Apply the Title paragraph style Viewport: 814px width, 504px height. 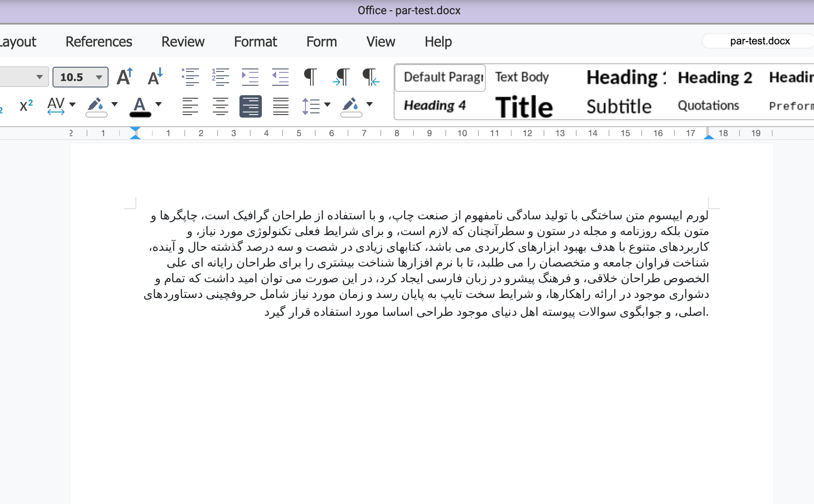click(524, 107)
